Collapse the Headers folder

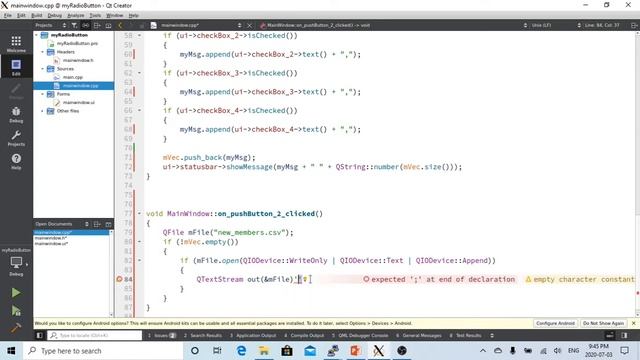(x=42, y=52)
